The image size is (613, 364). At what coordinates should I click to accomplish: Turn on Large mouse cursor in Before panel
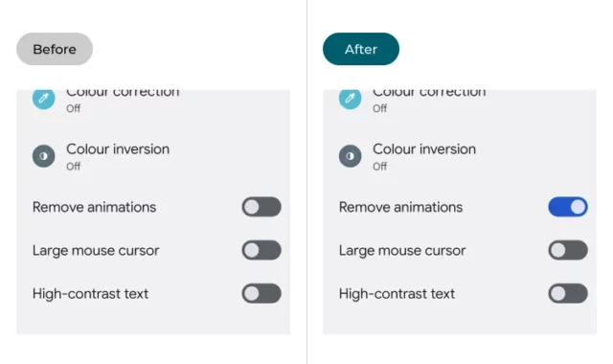[x=261, y=250]
